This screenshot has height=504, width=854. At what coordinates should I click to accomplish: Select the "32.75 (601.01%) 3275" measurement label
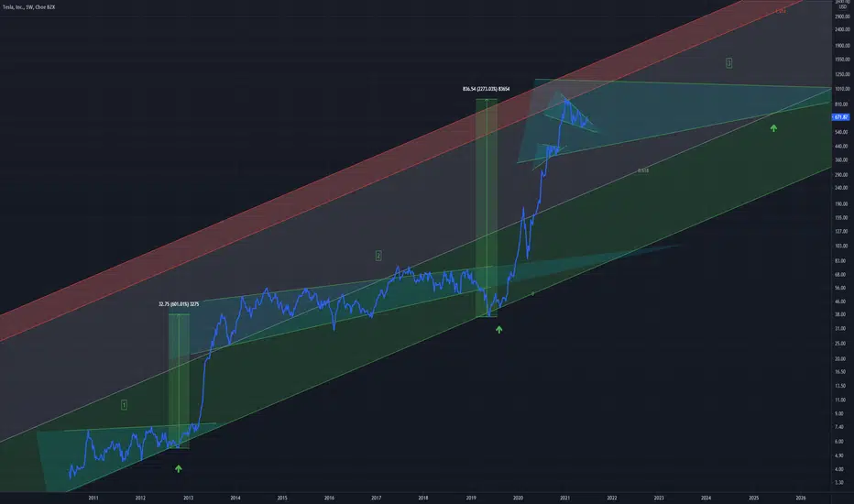(179, 304)
